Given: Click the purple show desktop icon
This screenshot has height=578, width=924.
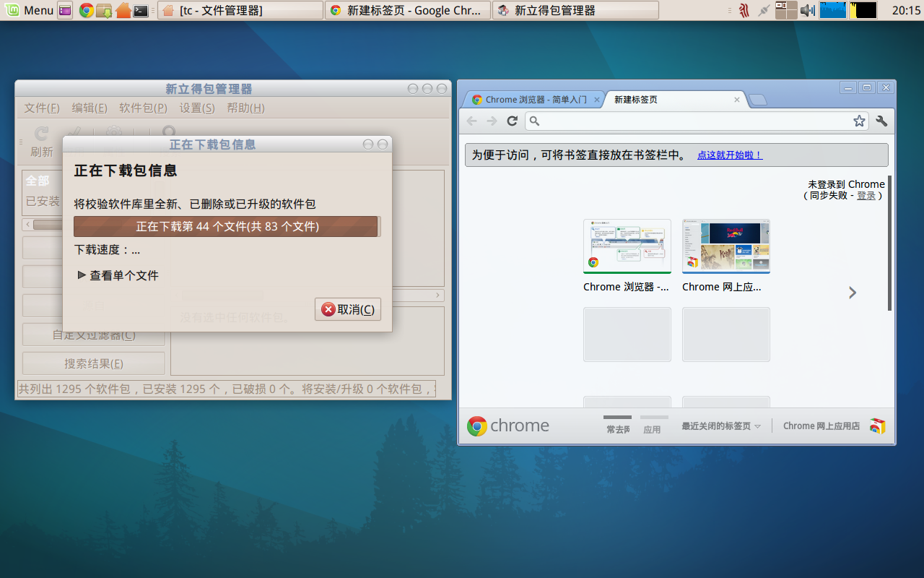Looking at the screenshot, I should coord(65,10).
